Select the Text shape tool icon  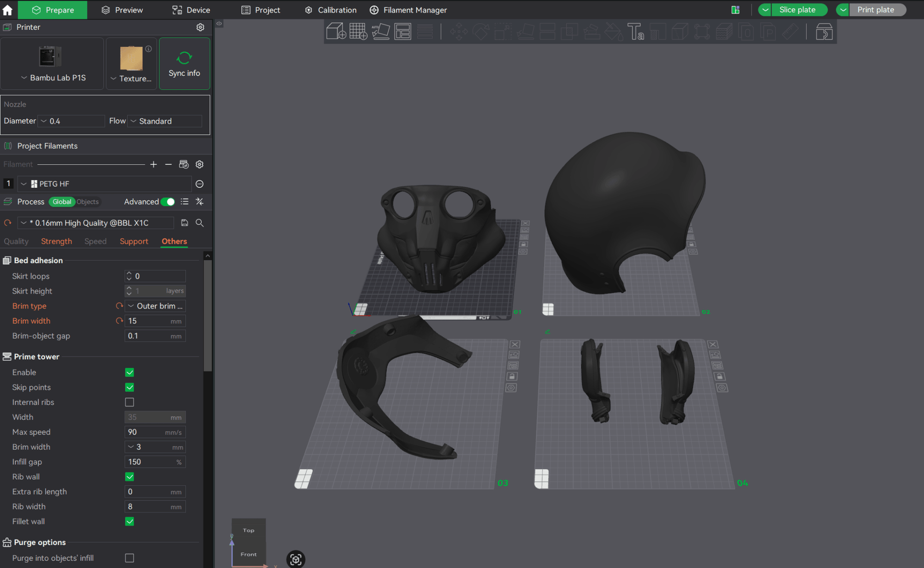(x=636, y=31)
